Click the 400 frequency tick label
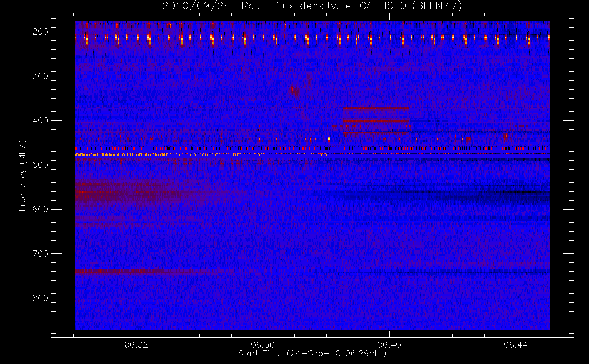 point(40,120)
